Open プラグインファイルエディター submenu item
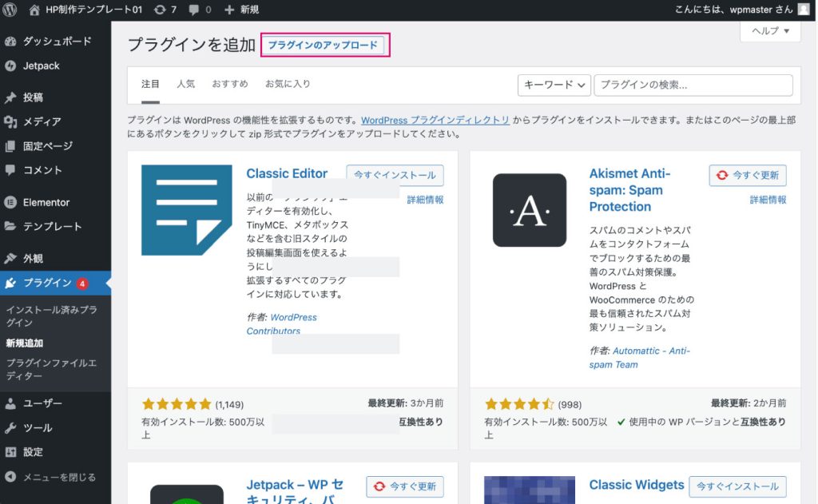 pos(51,369)
